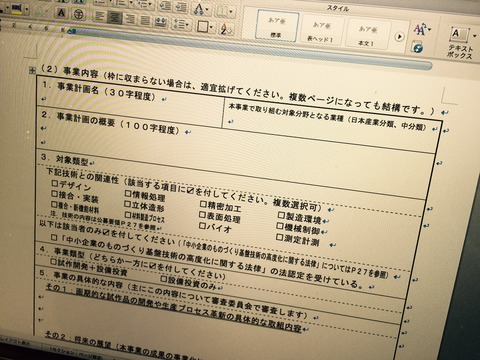Open the テキストボックス dropdown arrow
480x360 pixels.
[x=475, y=36]
